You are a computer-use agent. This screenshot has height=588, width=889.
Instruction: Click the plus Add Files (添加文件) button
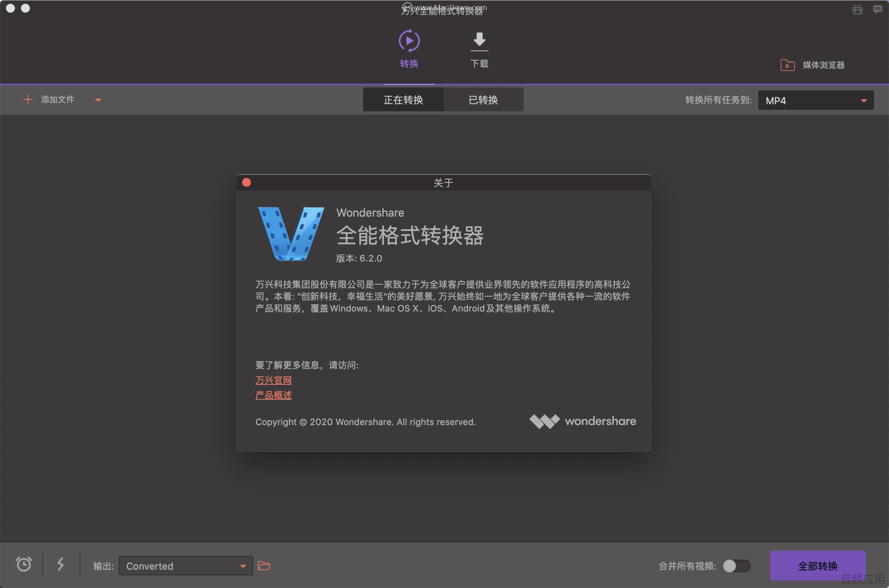(x=48, y=99)
